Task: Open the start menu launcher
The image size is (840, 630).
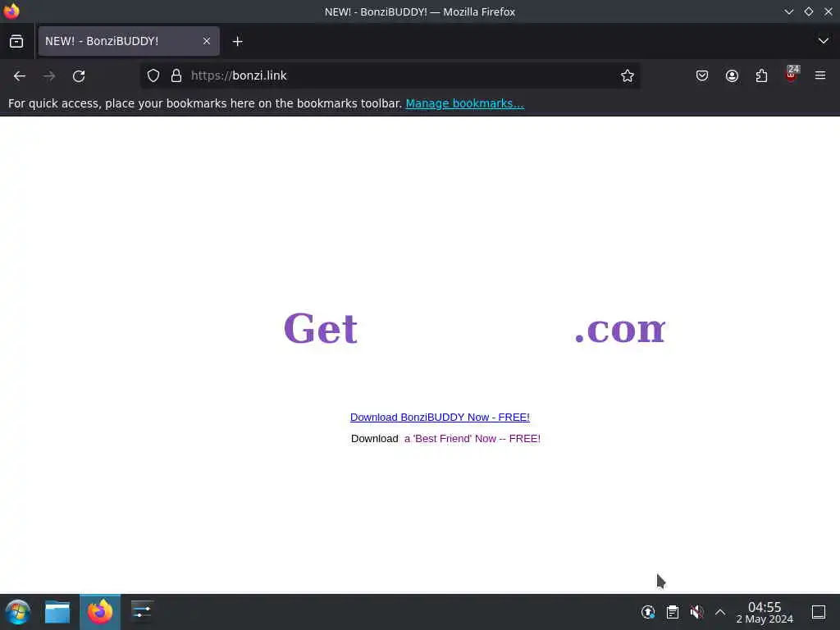Action: click(x=18, y=612)
